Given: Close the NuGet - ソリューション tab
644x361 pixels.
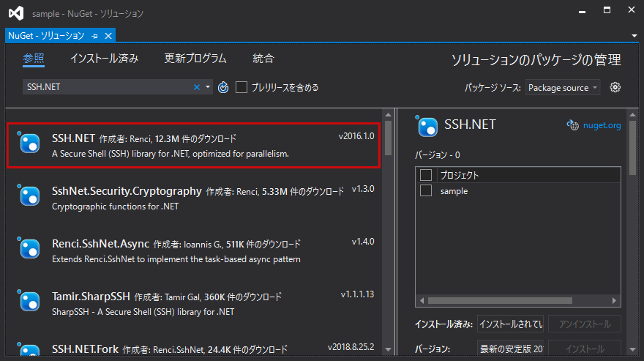Looking at the screenshot, I should (108, 36).
